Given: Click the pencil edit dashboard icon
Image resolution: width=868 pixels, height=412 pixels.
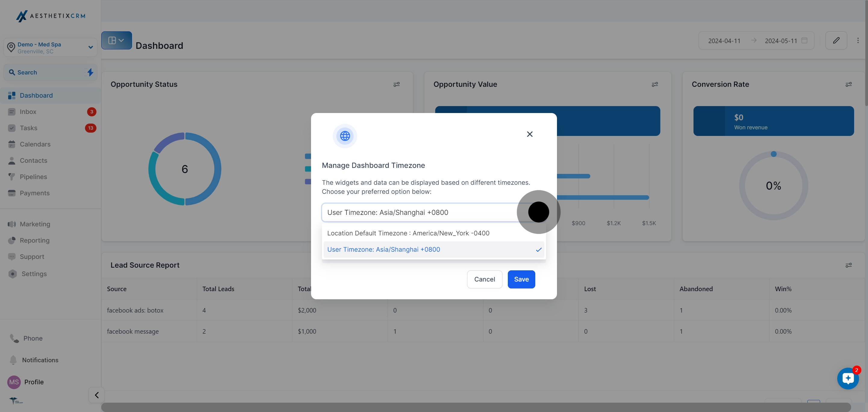Looking at the screenshot, I should (x=836, y=40).
